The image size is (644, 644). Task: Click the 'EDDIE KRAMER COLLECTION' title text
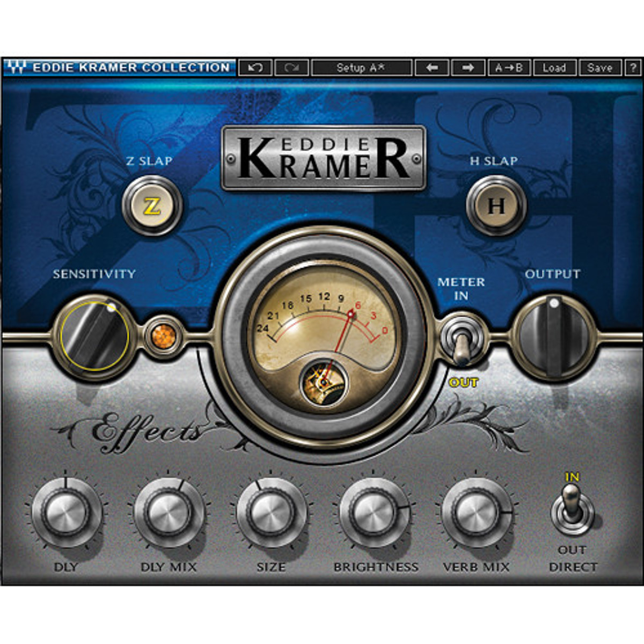pyautogui.click(x=131, y=68)
